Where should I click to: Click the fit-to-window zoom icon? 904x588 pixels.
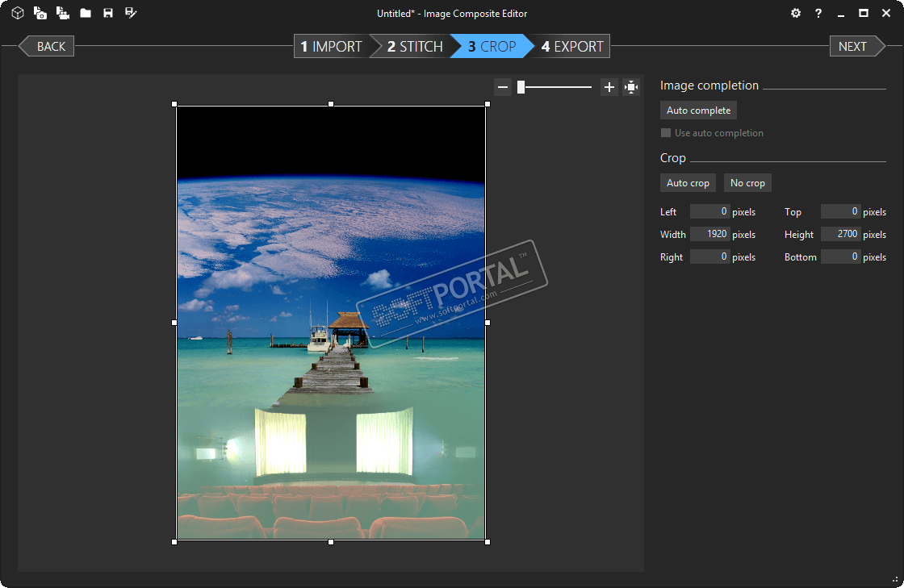[x=631, y=87]
